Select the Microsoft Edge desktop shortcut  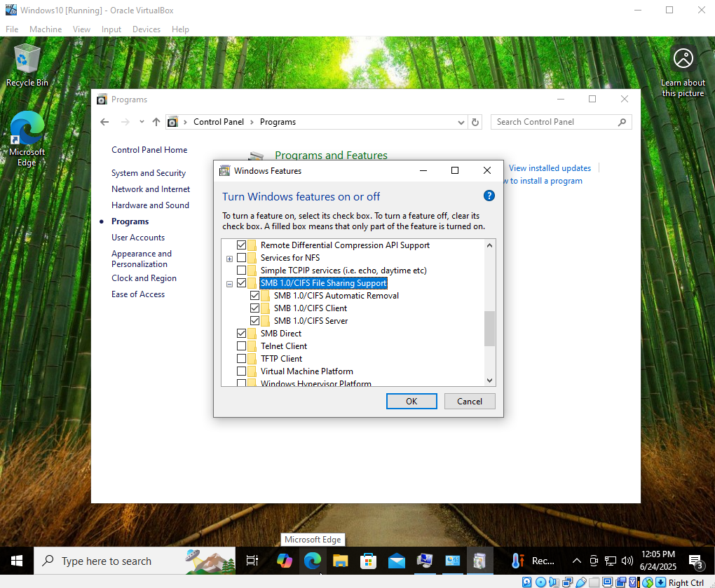27,139
